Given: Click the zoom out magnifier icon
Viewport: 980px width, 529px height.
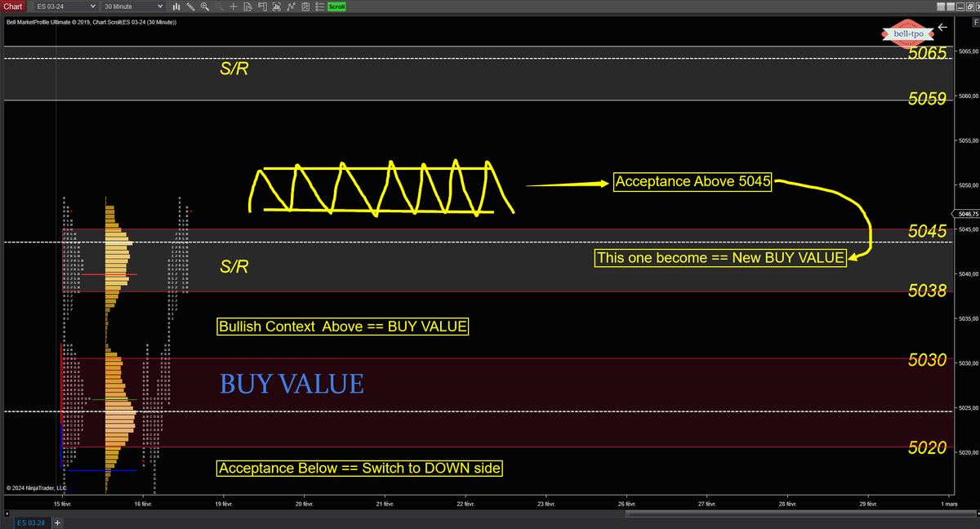Looking at the screenshot, I should pyautogui.click(x=219, y=7).
